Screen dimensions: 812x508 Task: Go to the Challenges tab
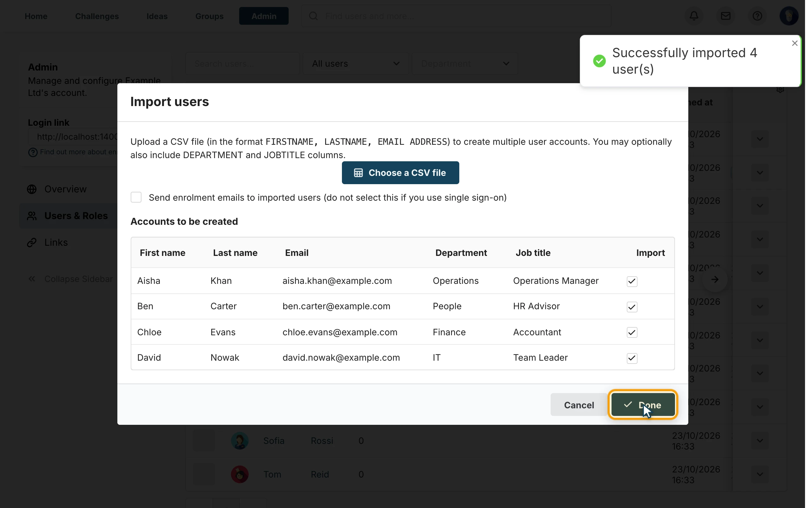click(x=97, y=16)
